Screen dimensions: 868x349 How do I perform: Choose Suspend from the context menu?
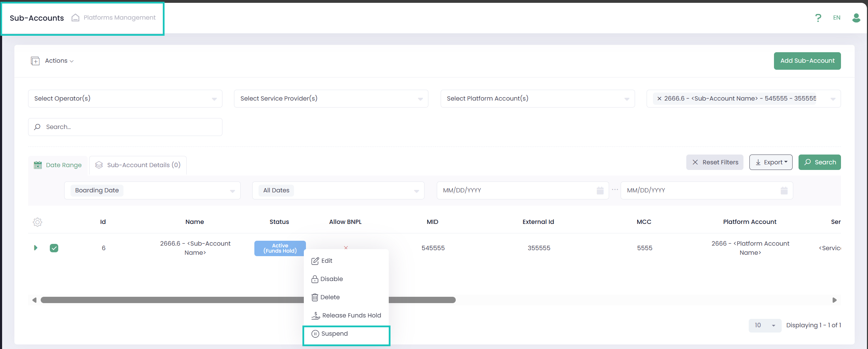point(334,334)
